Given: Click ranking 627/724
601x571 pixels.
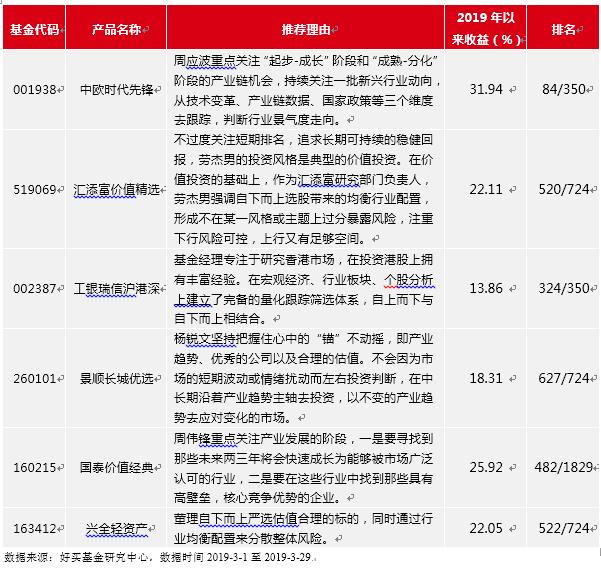Looking at the screenshot, I should [563, 379].
